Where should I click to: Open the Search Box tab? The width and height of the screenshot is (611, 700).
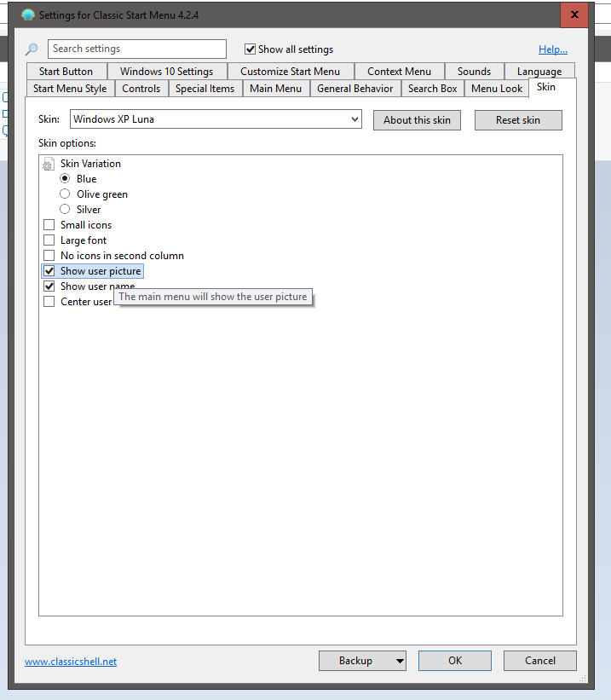pyautogui.click(x=433, y=89)
